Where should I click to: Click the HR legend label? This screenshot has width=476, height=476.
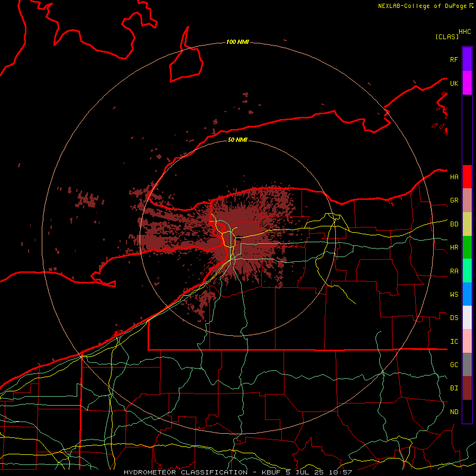(454, 248)
